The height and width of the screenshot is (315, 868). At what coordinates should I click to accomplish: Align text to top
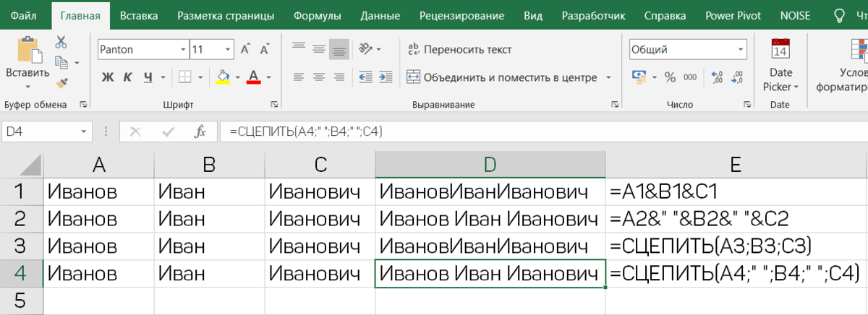click(x=299, y=48)
